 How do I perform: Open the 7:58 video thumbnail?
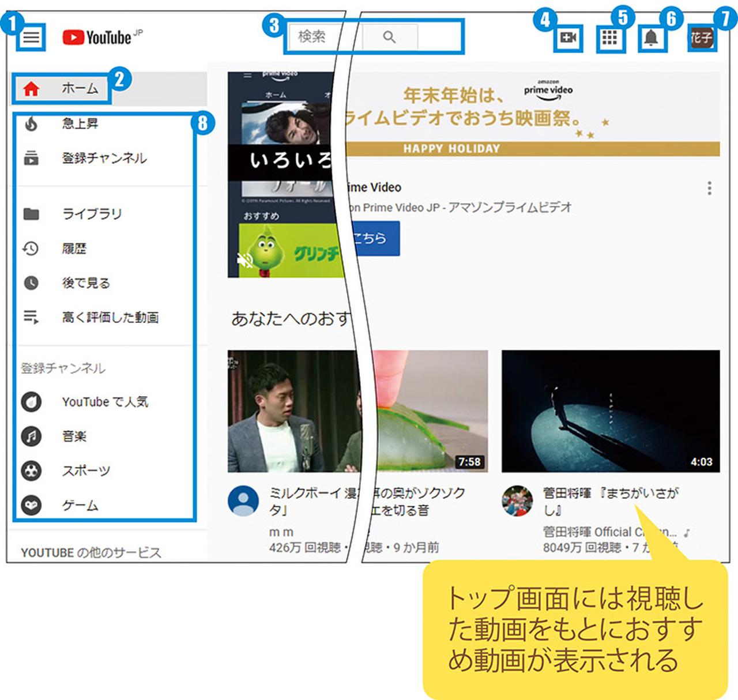point(431,411)
